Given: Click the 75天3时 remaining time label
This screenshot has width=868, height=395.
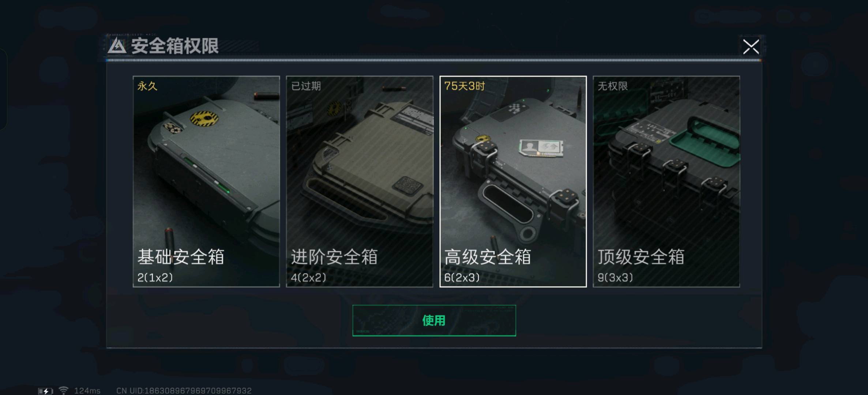Looking at the screenshot, I should 465,86.
